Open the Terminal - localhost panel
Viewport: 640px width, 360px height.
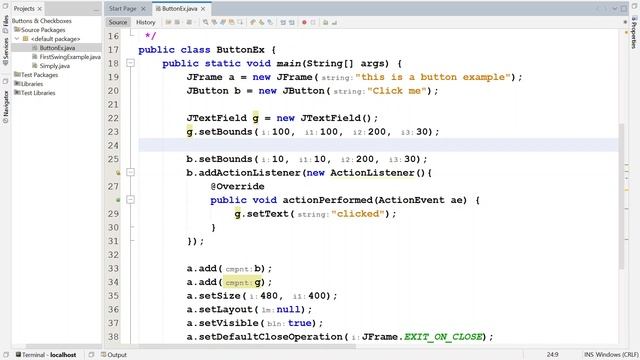coord(46,355)
